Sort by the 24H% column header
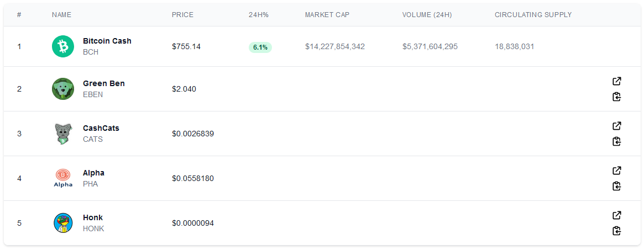This screenshot has width=644, height=250. (x=259, y=15)
